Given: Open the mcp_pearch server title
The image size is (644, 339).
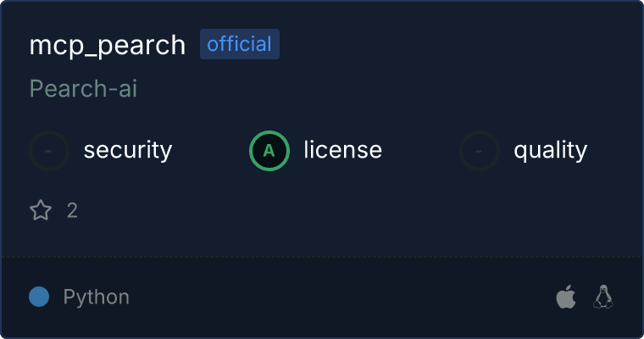Looking at the screenshot, I should (108, 45).
